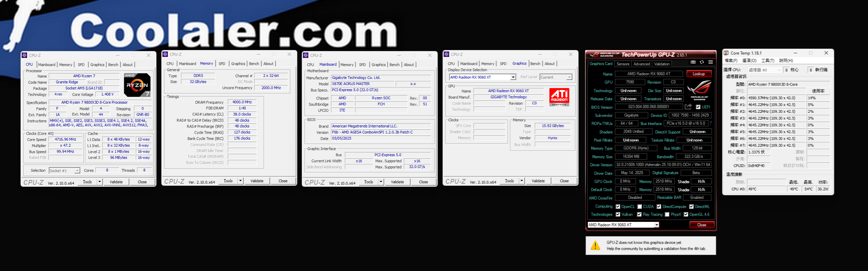Click the BIOS export arrow icon in GPU-Z
The image size is (868, 271).
(x=688, y=107)
